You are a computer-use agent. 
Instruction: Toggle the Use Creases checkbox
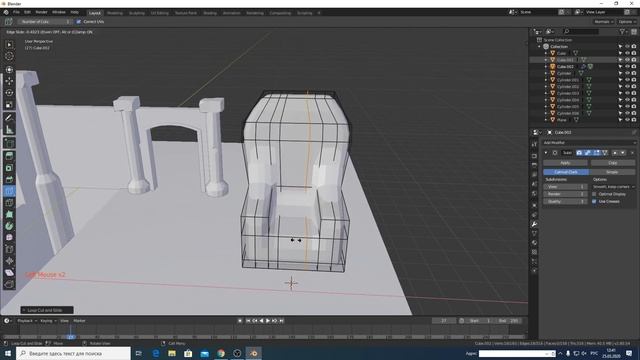594,202
